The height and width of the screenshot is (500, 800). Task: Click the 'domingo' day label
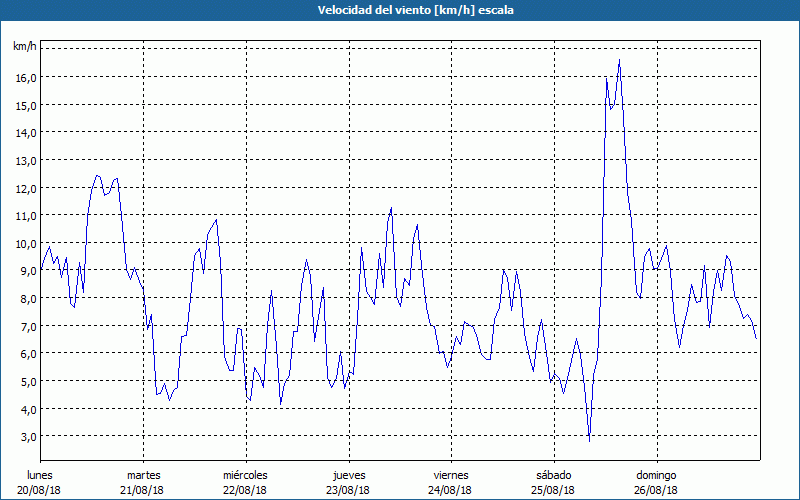click(656, 475)
